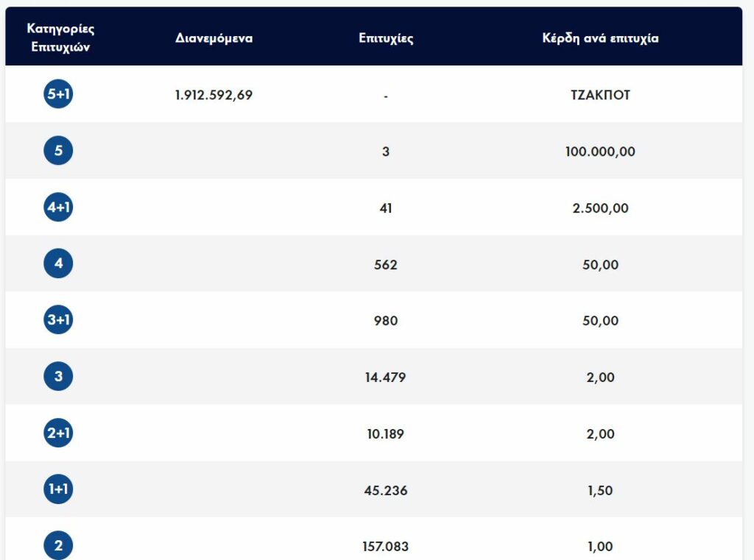The height and width of the screenshot is (560, 754).
Task: Select the 2+1 category badge
Action: coord(58,433)
